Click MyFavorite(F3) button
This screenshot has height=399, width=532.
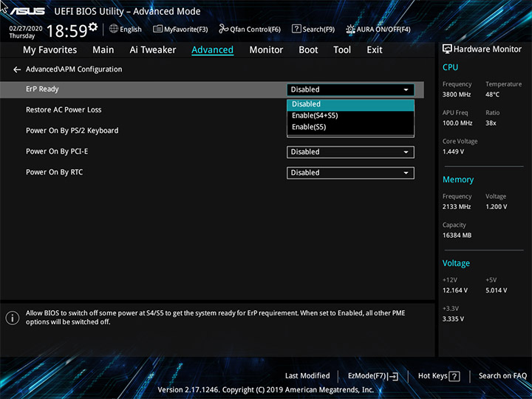(x=180, y=29)
